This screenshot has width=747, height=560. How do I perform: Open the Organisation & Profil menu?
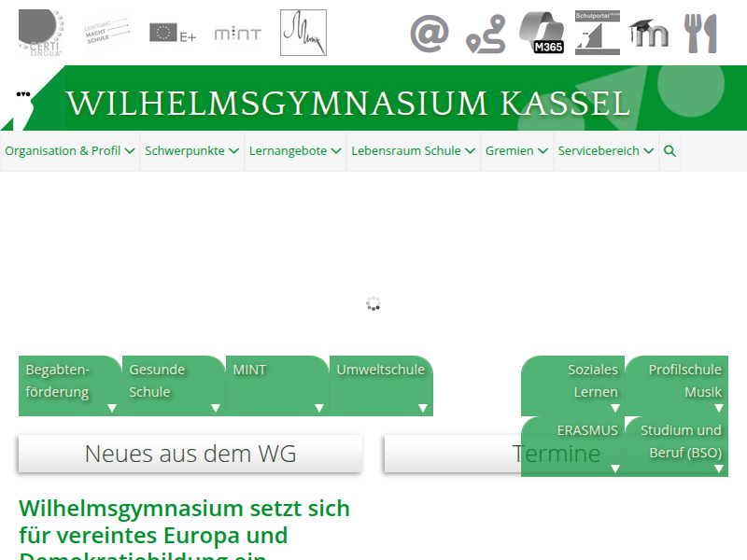pos(70,151)
